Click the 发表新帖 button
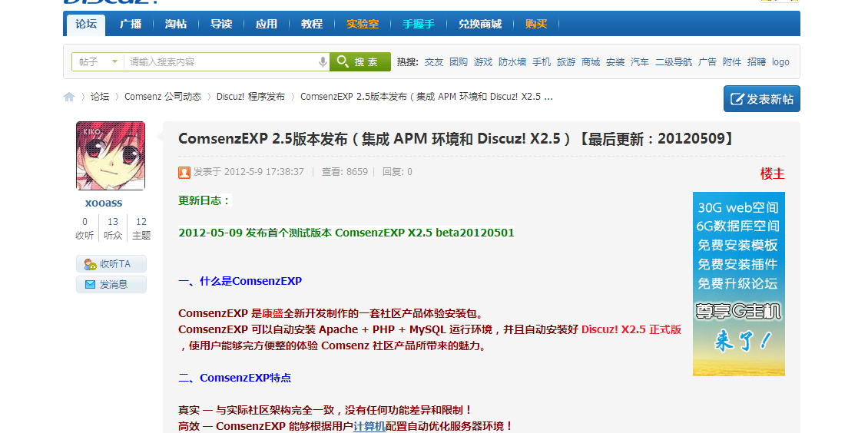 coord(762,99)
